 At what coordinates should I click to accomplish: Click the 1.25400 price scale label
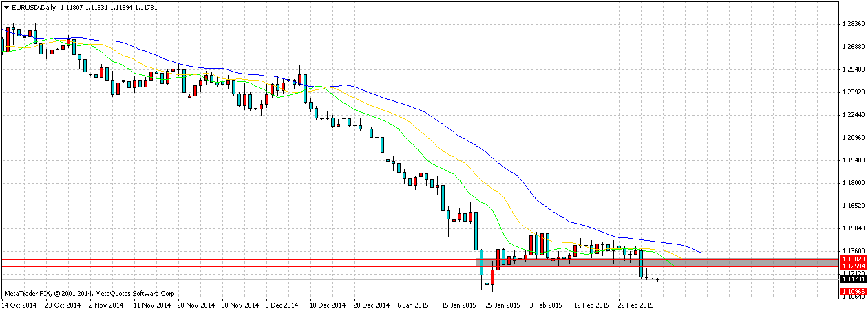pyautogui.click(x=853, y=69)
